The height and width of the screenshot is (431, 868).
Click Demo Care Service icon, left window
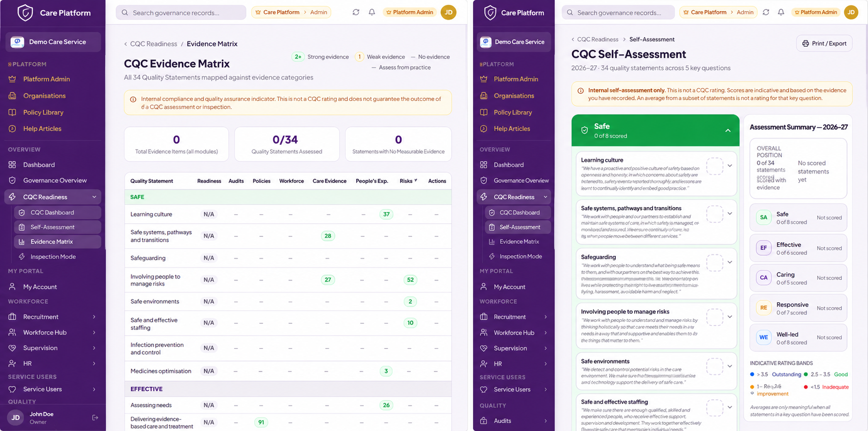pos(17,42)
